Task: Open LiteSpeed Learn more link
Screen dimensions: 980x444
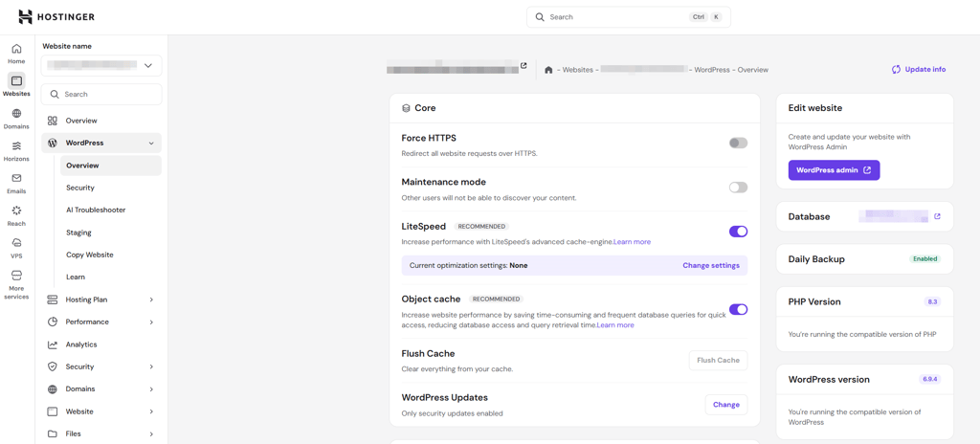Action: pos(632,241)
